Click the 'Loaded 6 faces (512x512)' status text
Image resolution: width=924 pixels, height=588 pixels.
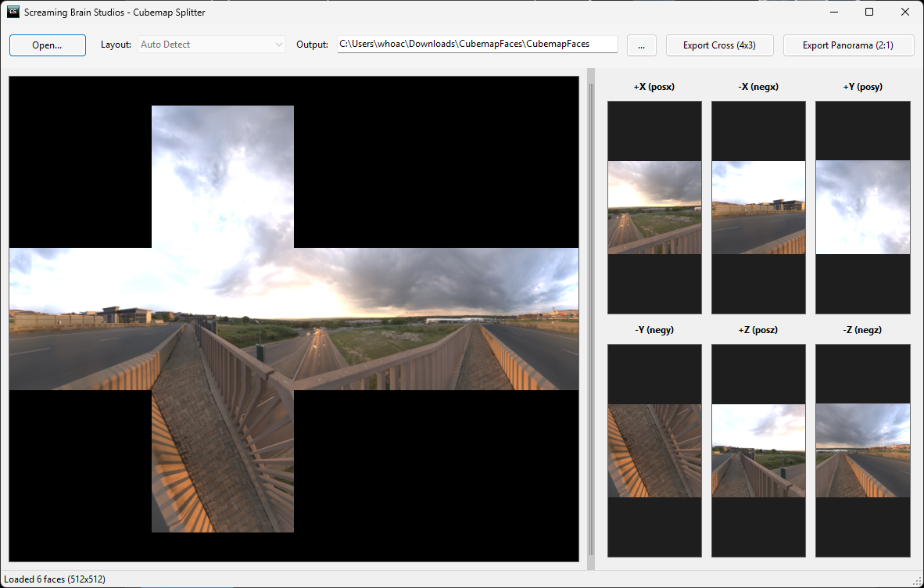coord(55,579)
